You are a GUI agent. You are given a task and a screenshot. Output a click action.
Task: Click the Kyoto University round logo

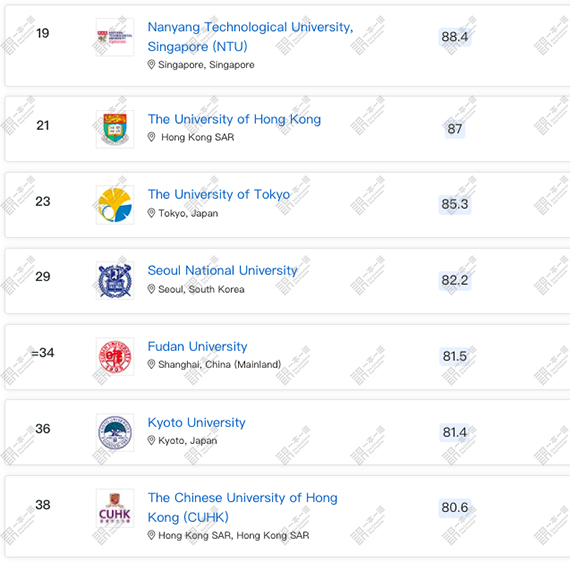115,433
